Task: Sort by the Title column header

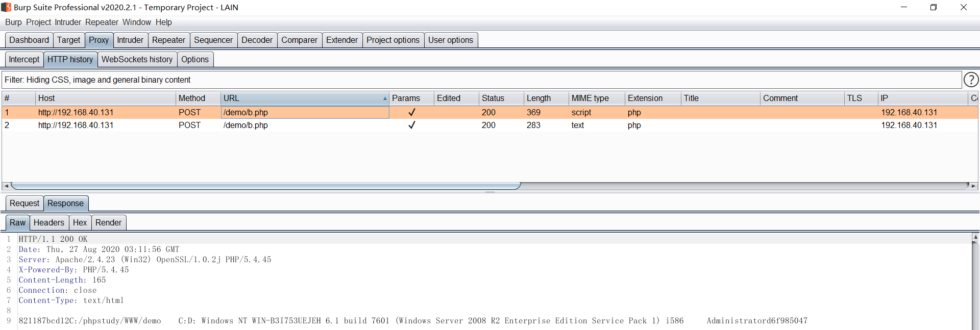Action: (720, 98)
